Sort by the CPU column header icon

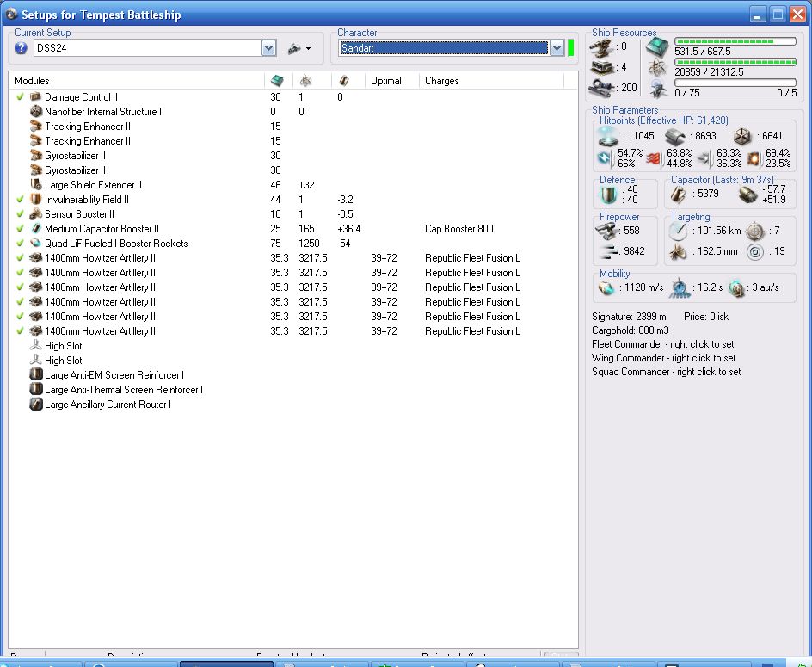(278, 80)
